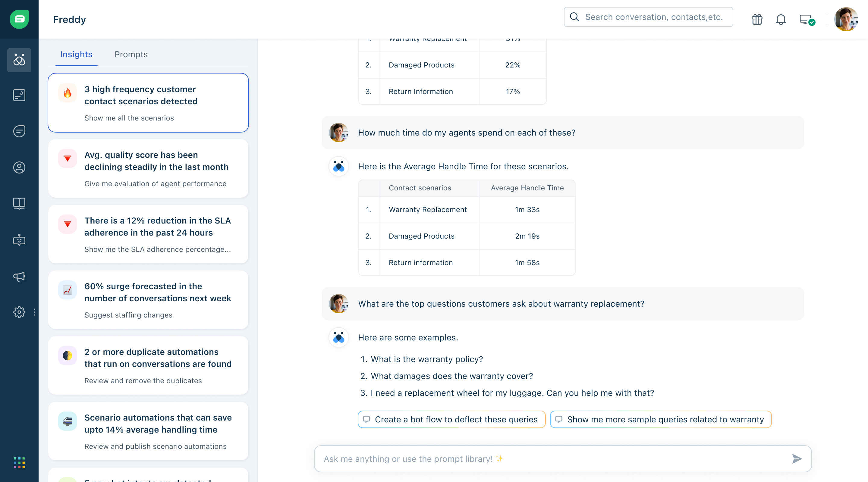The width and height of the screenshot is (868, 482).
Task: Switch to the Insights tab
Action: 76,54
